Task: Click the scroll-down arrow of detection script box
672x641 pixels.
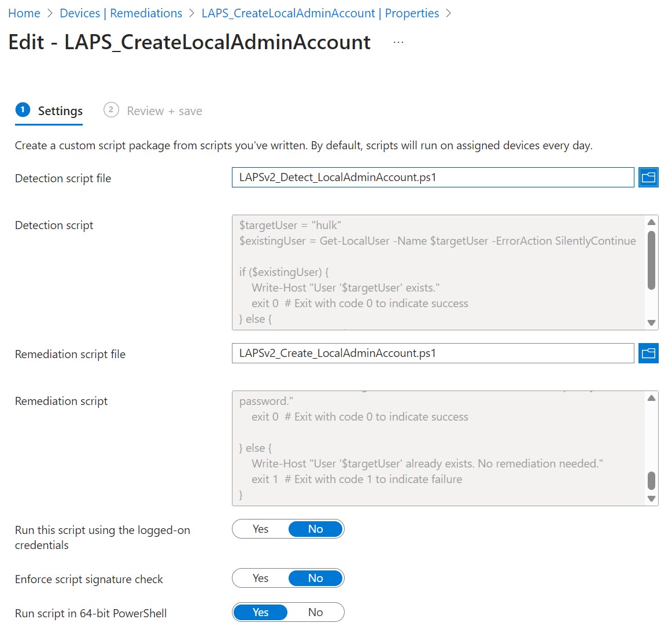Action: (x=652, y=323)
